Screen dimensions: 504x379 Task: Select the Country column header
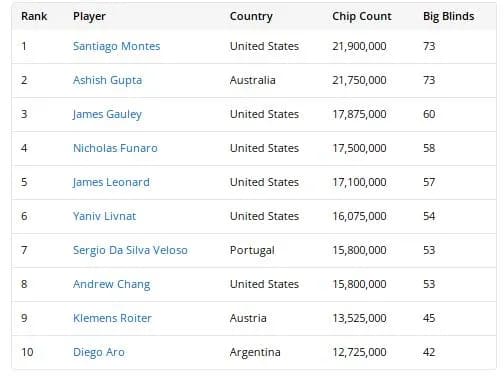(x=251, y=16)
